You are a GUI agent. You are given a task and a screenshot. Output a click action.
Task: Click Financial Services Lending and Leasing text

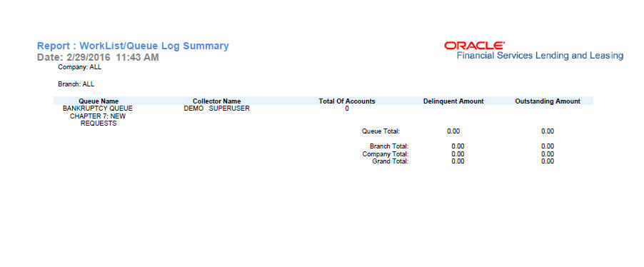(x=540, y=56)
